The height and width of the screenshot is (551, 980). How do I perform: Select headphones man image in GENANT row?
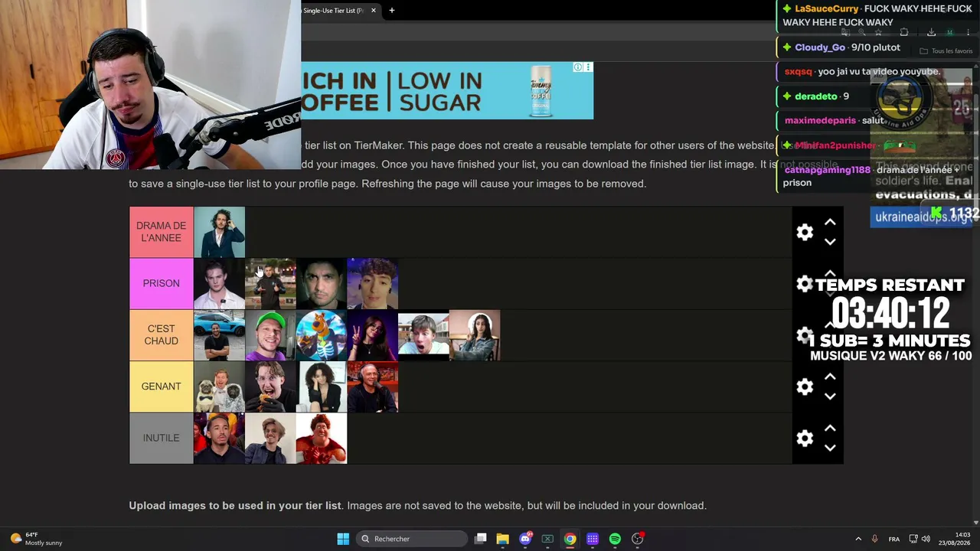pyautogui.click(x=373, y=386)
